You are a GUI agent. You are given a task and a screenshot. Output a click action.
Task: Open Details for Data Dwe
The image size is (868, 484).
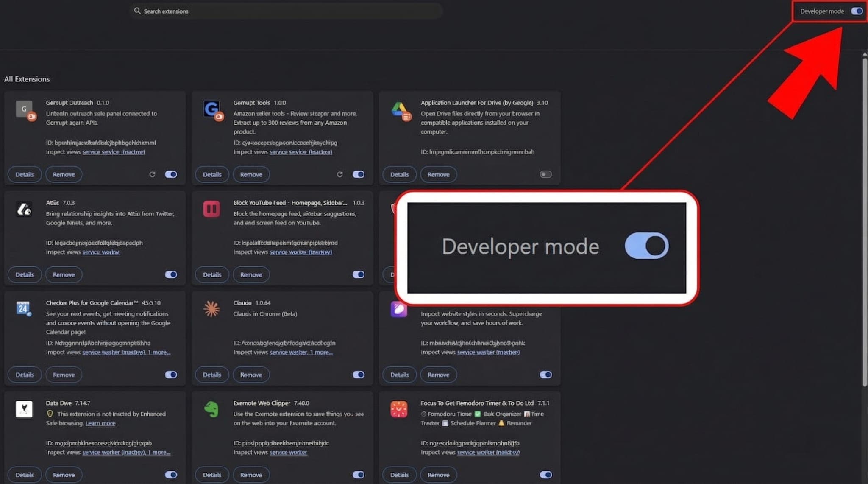[x=25, y=475]
